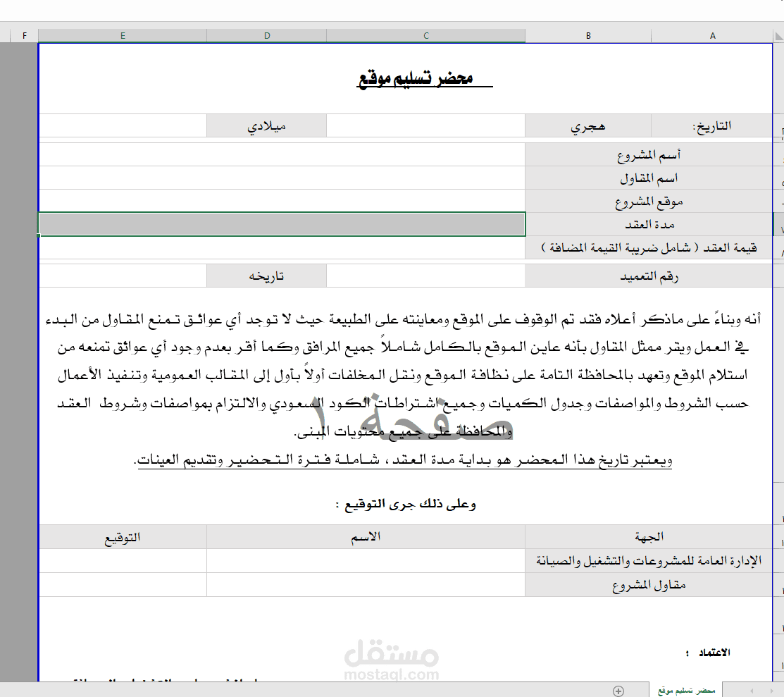Select the التاريخ: label cell

coord(711,125)
